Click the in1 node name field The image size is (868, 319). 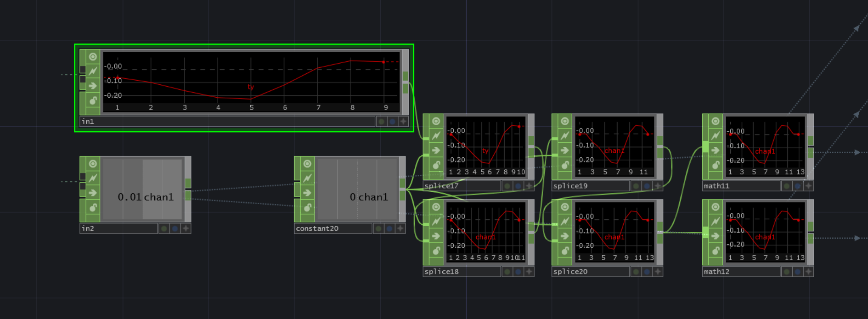[227, 121]
